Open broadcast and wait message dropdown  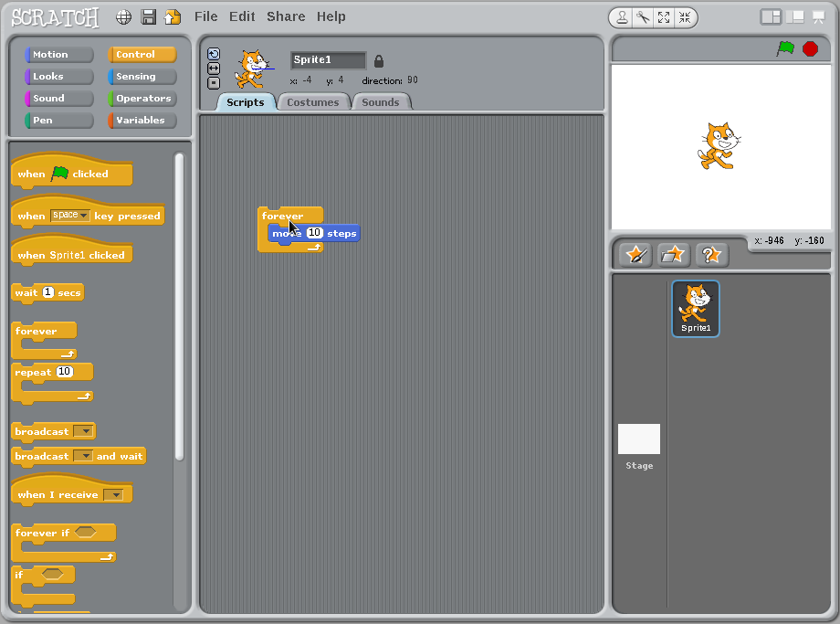(x=82, y=456)
